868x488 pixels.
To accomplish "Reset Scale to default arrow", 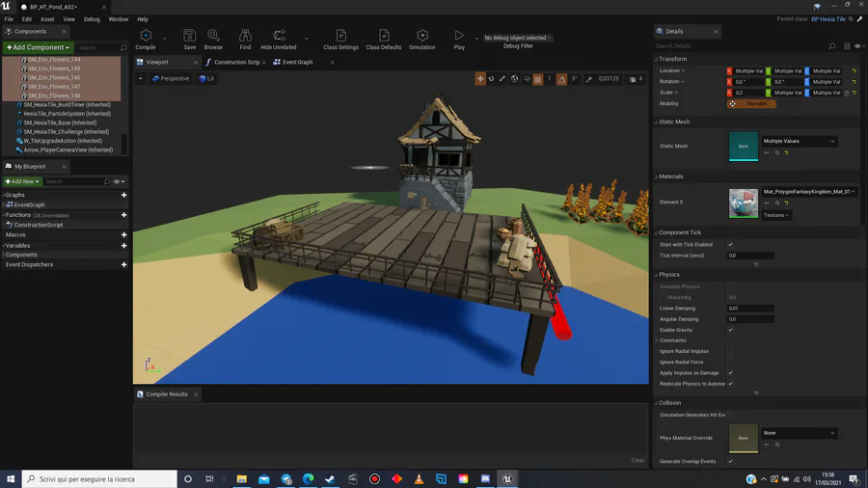I will click(x=854, y=93).
